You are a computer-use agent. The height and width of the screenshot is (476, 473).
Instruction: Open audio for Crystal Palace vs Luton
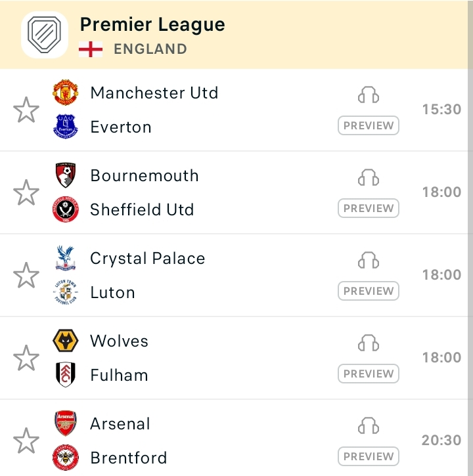(368, 260)
